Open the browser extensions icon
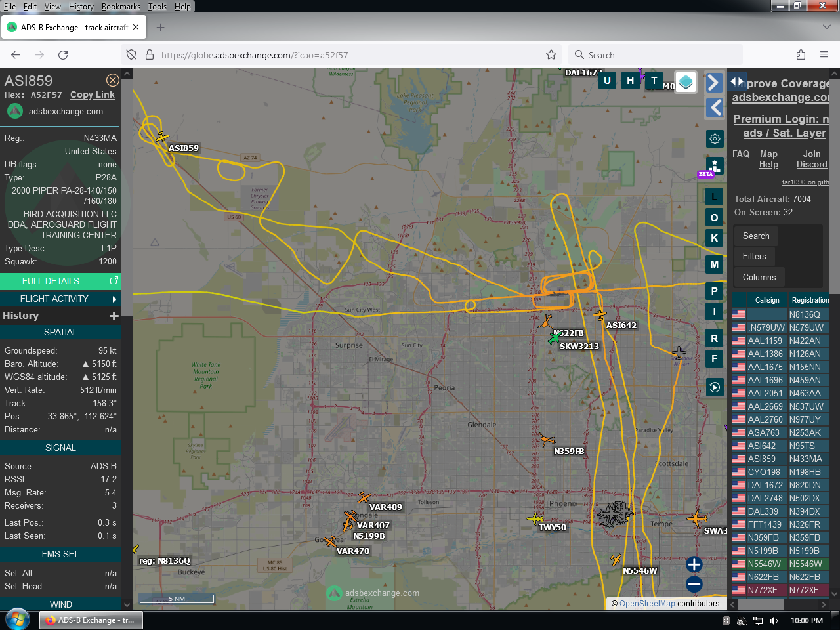840x630 pixels. click(801, 55)
